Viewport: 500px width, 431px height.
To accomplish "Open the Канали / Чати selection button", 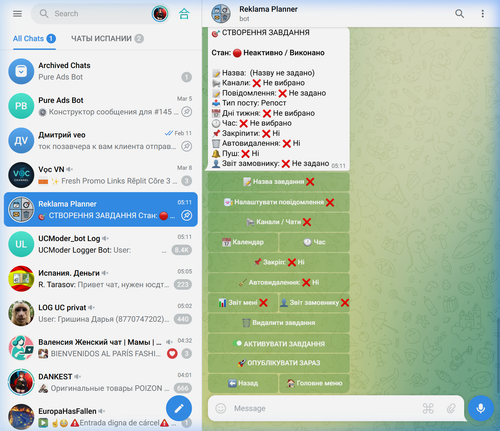I will pyautogui.click(x=279, y=222).
